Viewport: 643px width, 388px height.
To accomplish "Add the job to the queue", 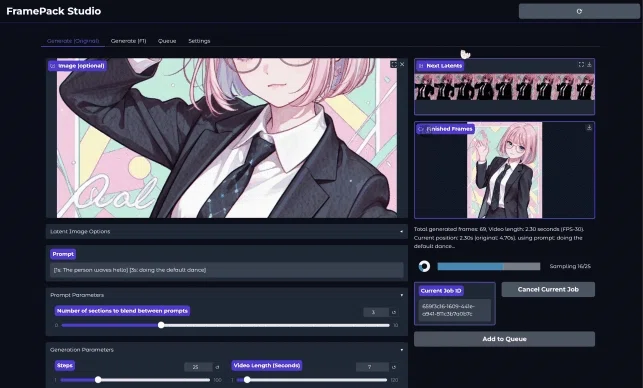I will point(504,339).
